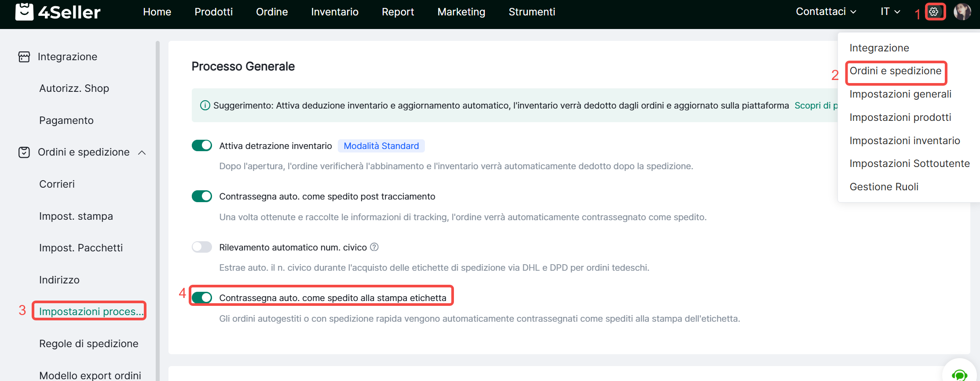The width and height of the screenshot is (980, 381).
Task: Open the IT language dropdown
Action: 890,12
